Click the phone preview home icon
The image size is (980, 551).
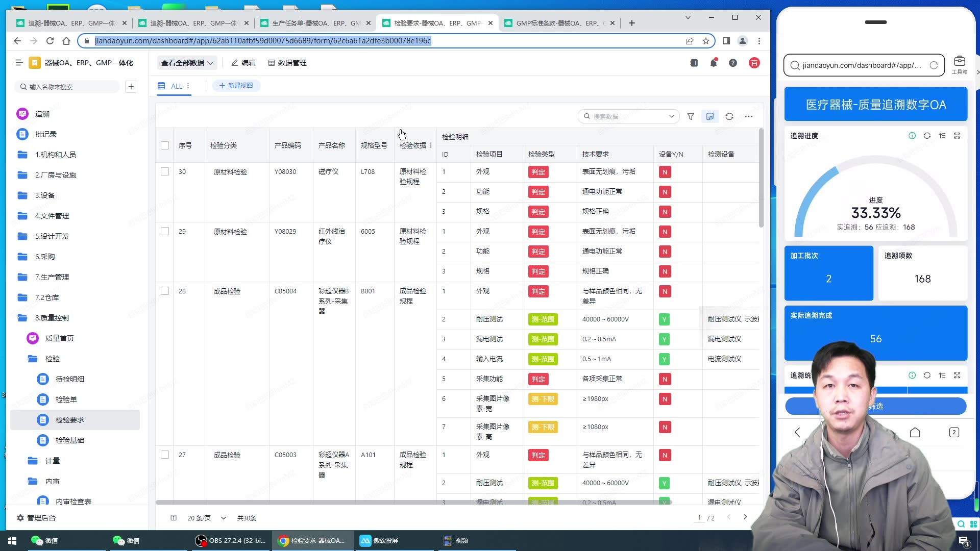915,433
